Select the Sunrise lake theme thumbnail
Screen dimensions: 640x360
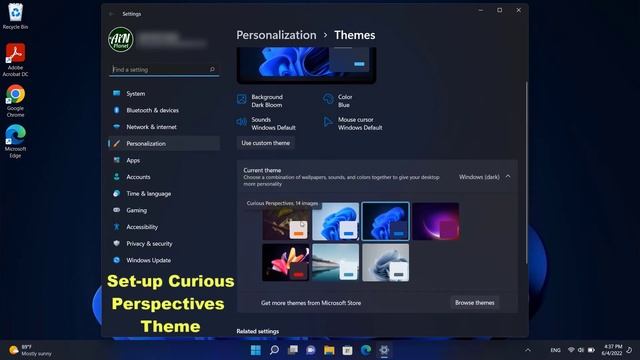336,262
